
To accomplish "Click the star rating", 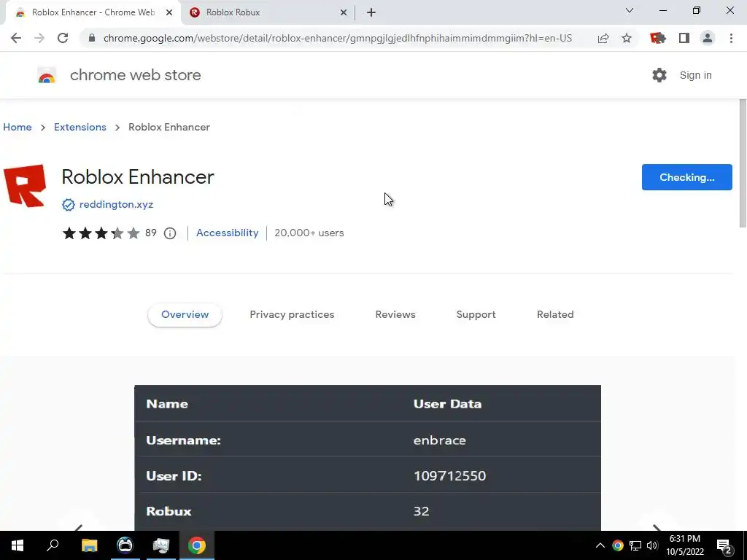I will (x=101, y=233).
